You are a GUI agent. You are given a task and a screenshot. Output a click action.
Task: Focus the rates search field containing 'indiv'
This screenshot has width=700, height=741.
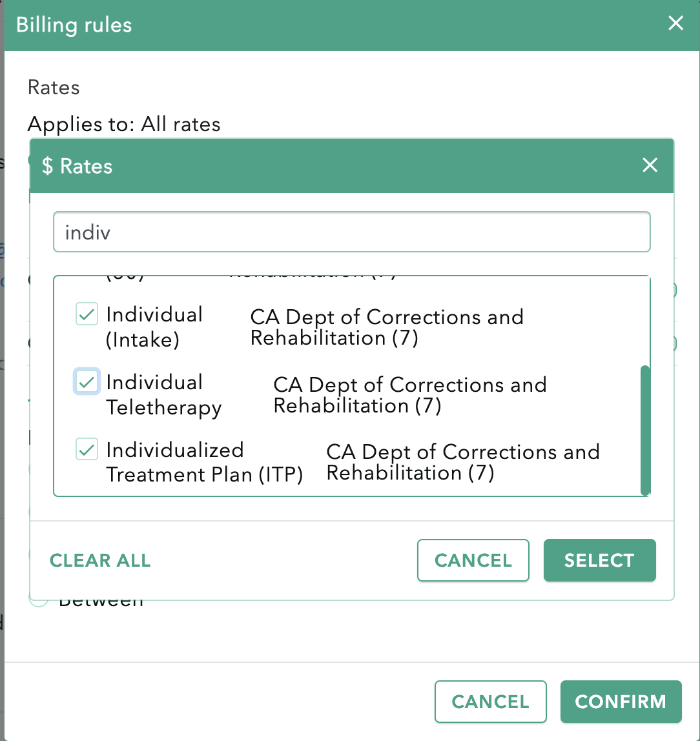click(x=351, y=232)
